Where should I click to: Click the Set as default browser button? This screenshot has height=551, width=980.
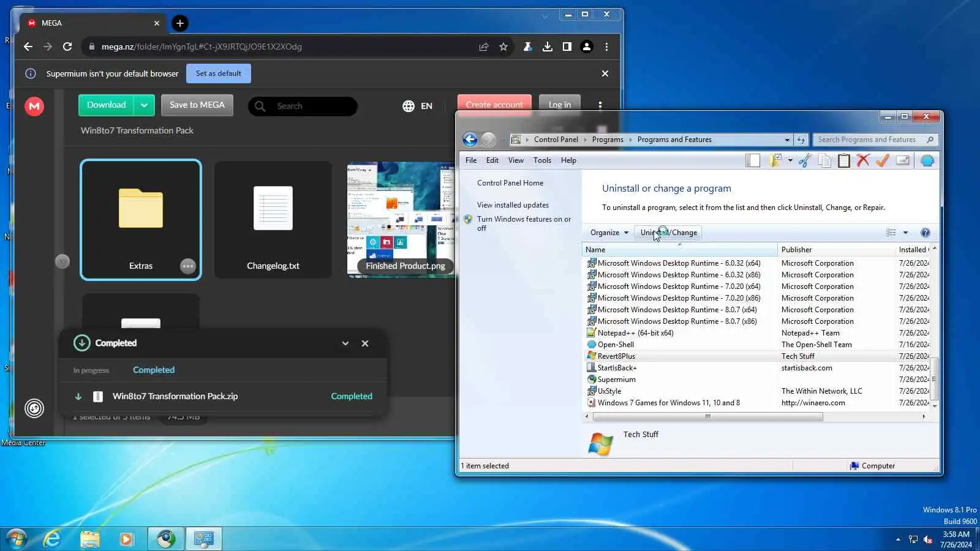(x=219, y=73)
